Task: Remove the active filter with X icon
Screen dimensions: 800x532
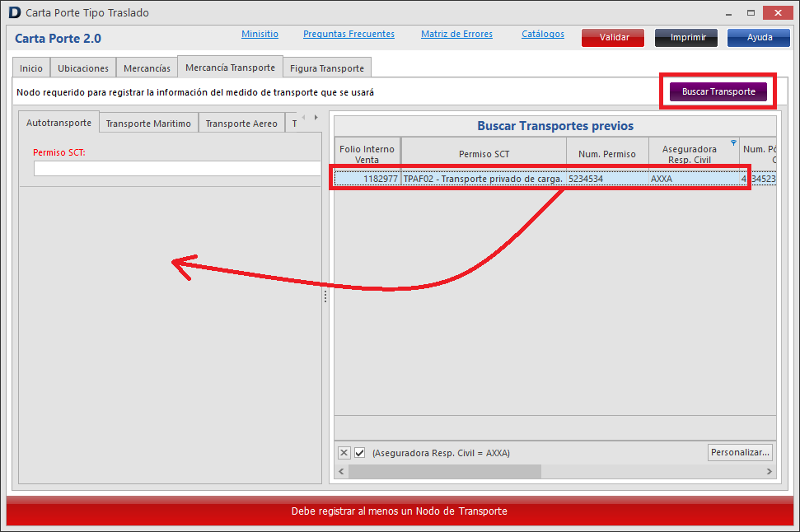Action: [x=344, y=453]
